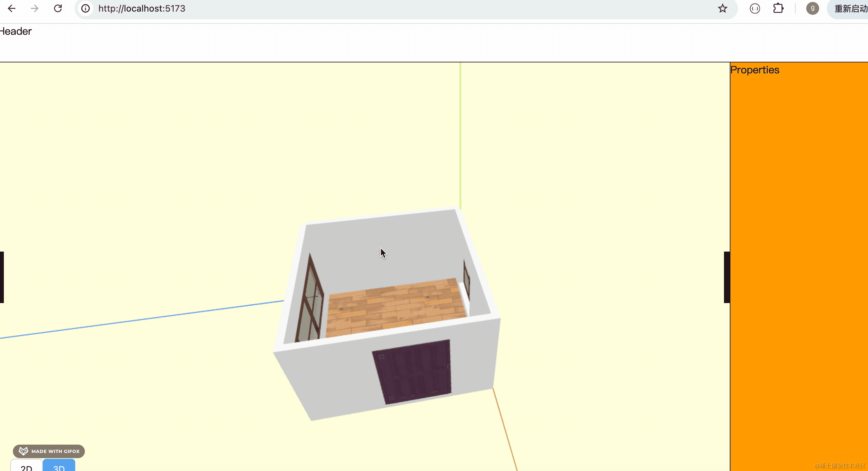Open the extension icon beside the star

[x=755, y=8]
